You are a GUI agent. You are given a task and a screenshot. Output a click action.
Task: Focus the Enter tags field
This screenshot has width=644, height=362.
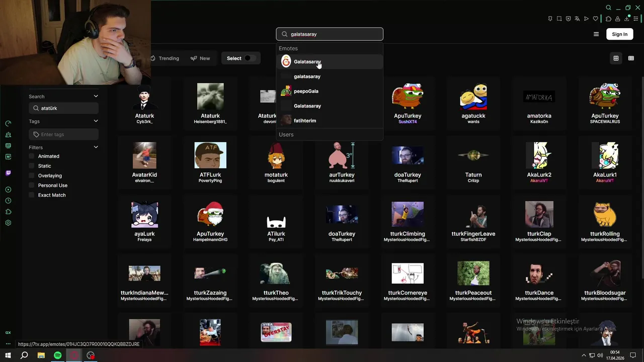tap(63, 134)
